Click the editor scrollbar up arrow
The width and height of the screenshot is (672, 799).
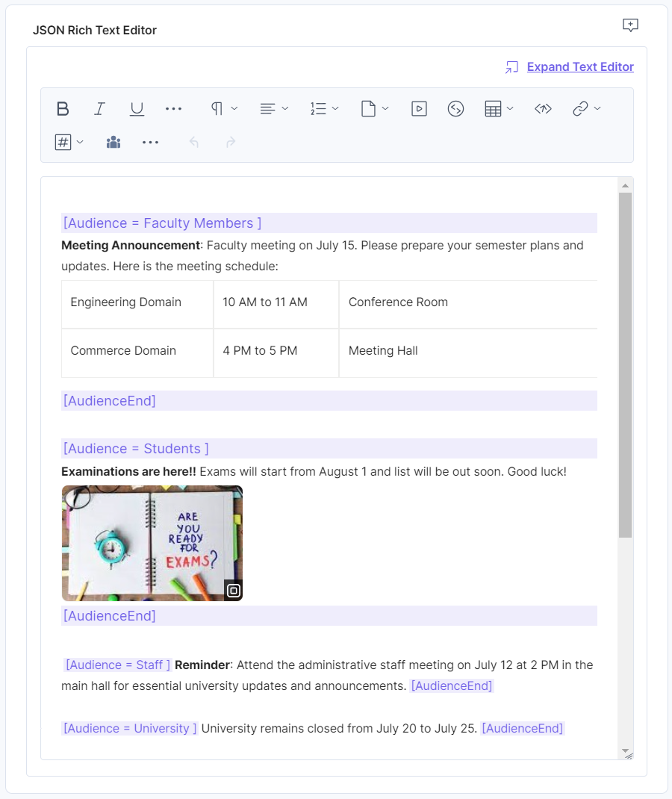pyautogui.click(x=625, y=186)
